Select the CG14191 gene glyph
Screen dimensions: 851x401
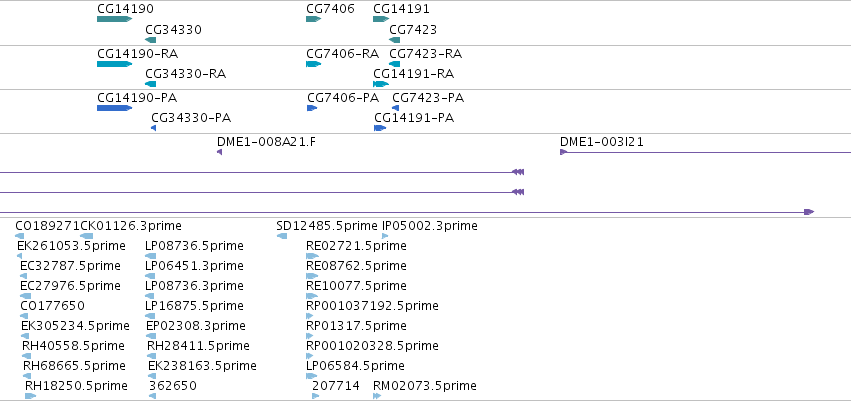point(381,19)
